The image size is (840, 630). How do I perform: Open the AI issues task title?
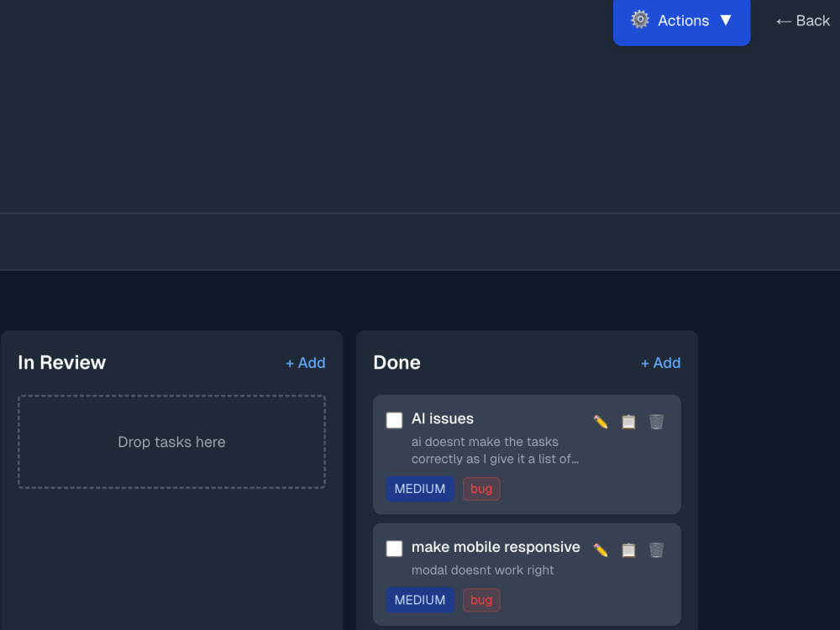(443, 418)
